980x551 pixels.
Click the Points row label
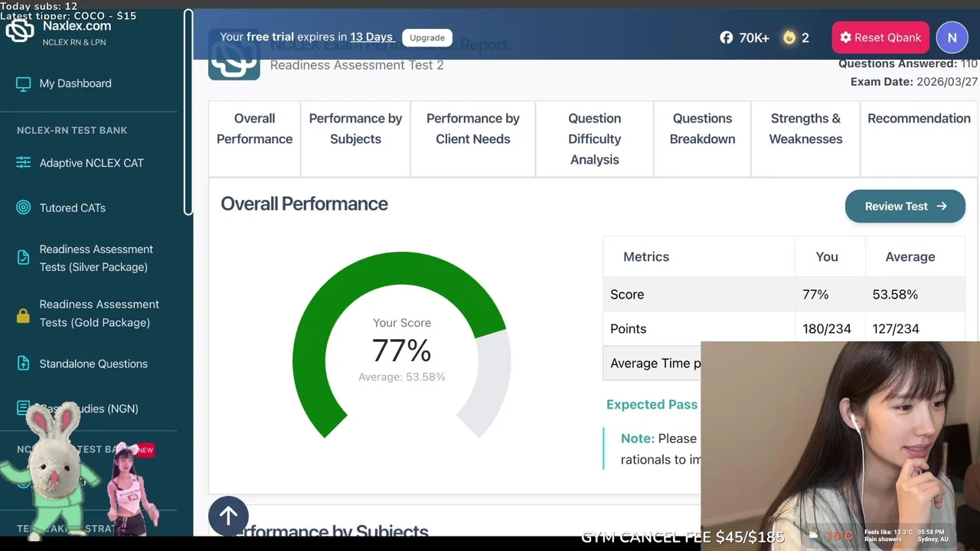click(628, 329)
